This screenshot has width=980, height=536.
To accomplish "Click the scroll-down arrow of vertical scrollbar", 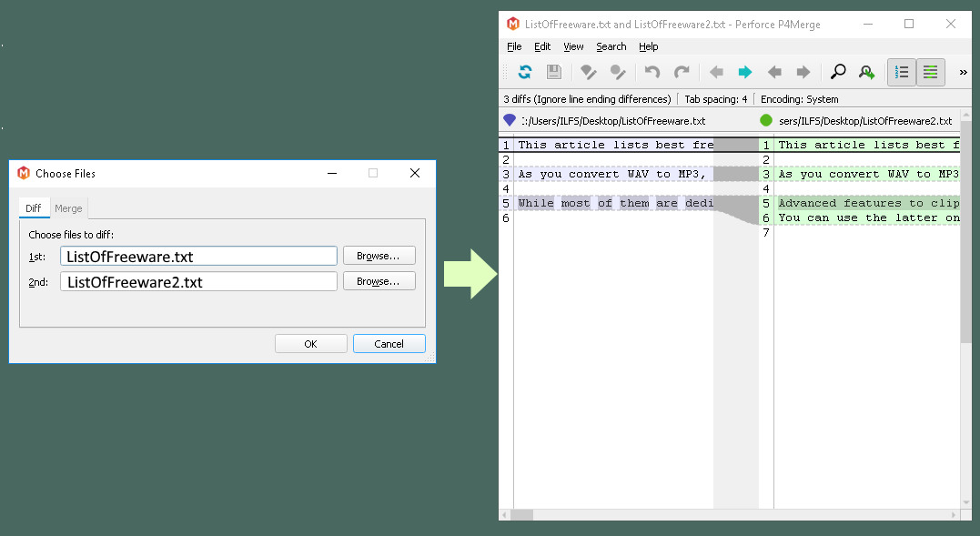I will (x=966, y=501).
